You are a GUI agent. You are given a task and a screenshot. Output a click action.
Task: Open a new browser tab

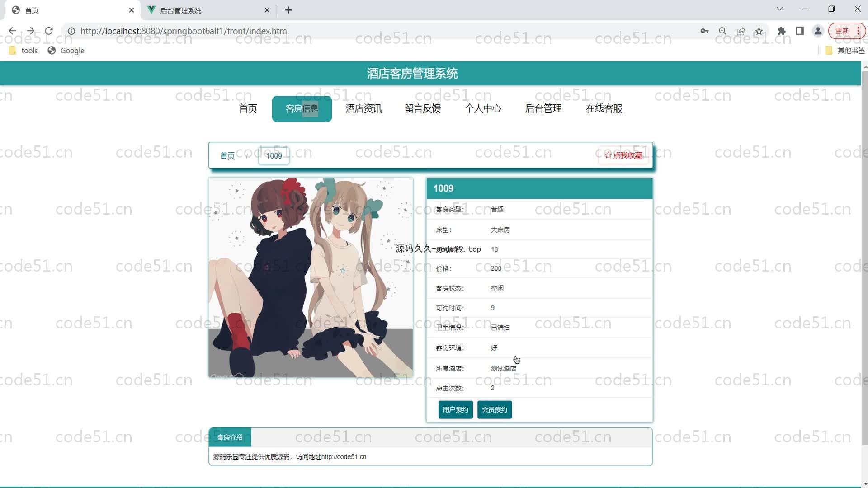pyautogui.click(x=288, y=10)
